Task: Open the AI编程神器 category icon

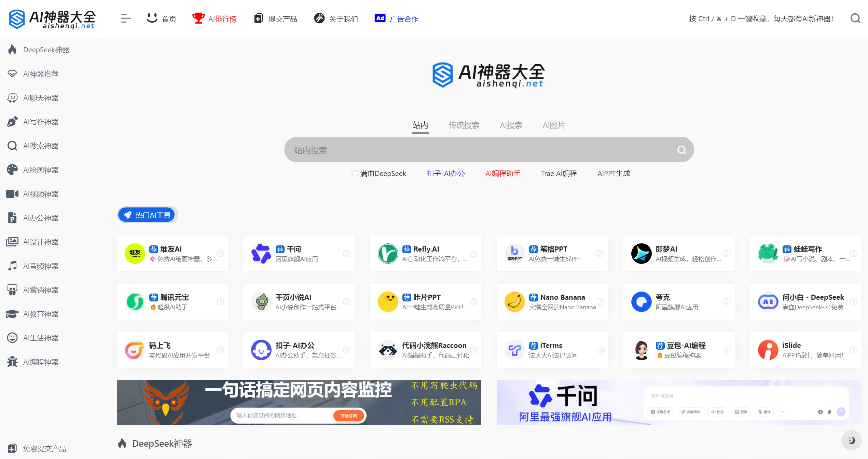Action: [x=12, y=362]
